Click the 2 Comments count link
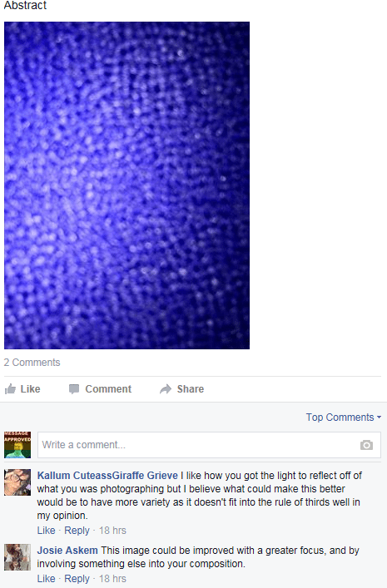 (32, 363)
